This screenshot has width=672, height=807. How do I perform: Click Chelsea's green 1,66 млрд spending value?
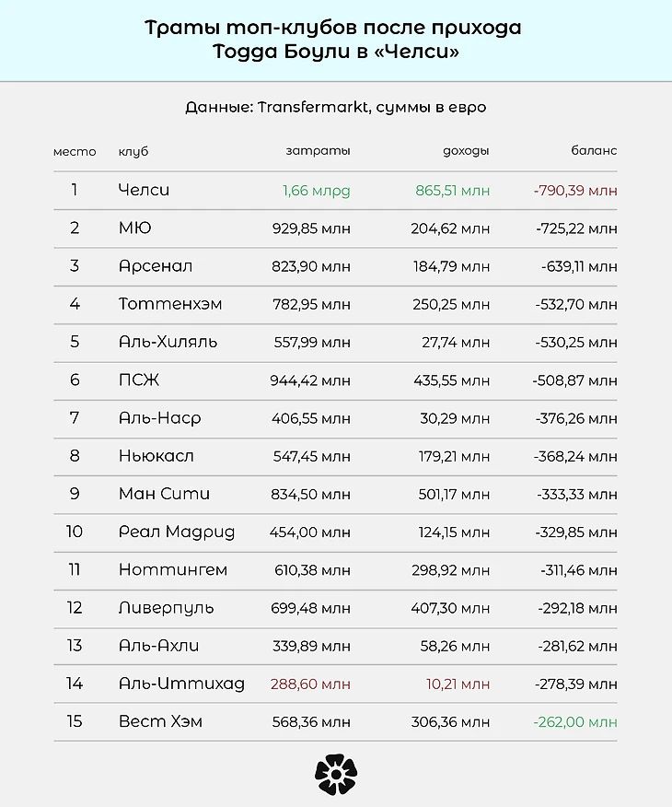[x=317, y=191]
